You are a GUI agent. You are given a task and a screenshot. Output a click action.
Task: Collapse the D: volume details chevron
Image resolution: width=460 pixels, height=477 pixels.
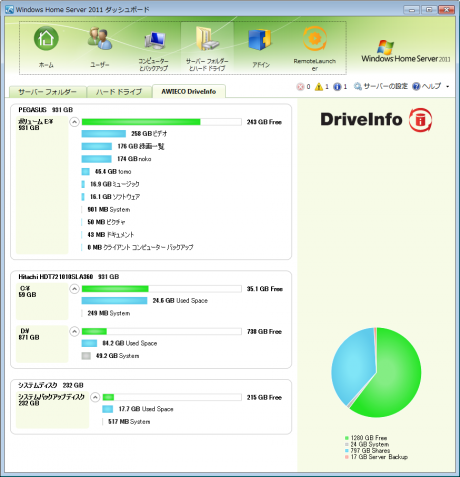(74, 331)
